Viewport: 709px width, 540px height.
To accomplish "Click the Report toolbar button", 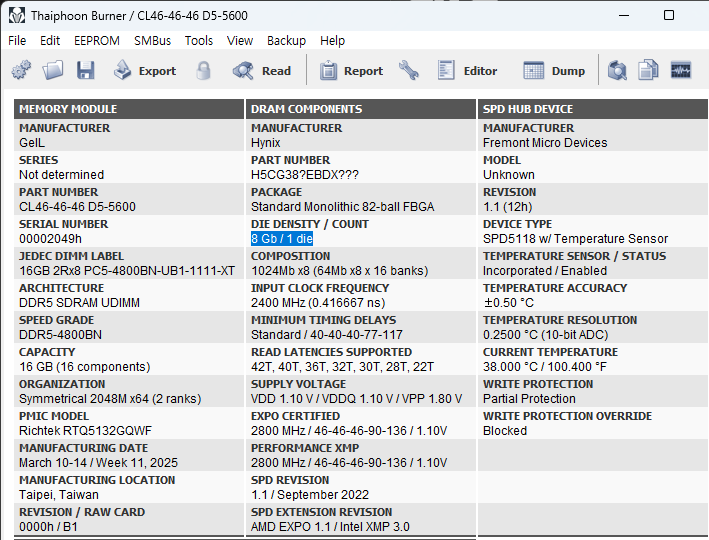I will click(x=351, y=71).
